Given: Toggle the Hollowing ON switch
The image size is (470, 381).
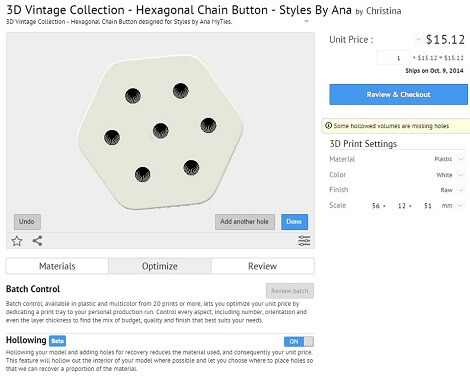Looking at the screenshot, I should point(299,341).
